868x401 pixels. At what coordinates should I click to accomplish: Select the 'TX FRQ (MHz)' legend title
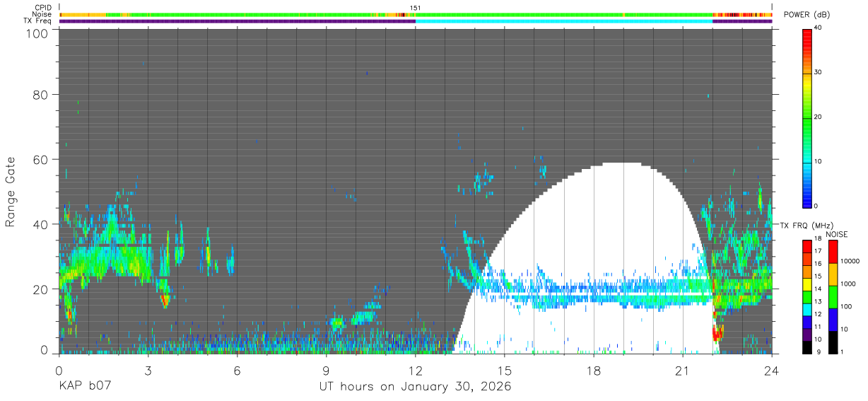[x=805, y=225]
